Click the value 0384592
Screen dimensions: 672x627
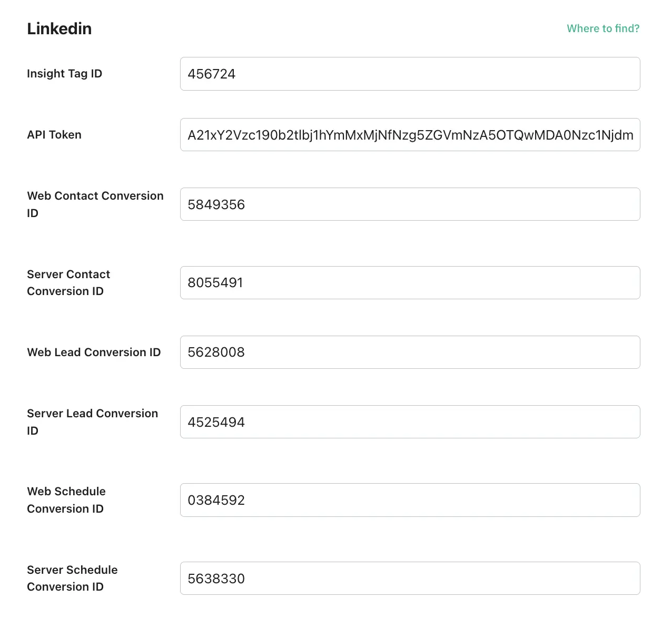(216, 500)
